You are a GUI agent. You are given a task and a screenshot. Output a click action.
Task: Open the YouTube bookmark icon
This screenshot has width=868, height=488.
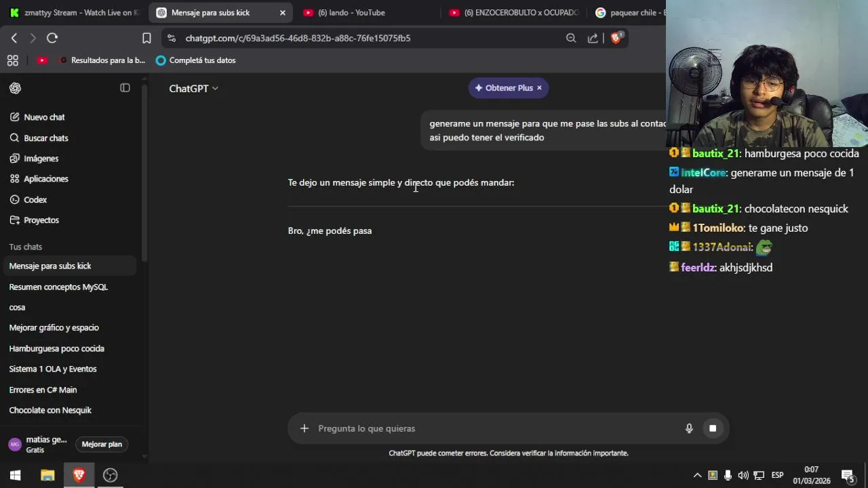[42, 60]
